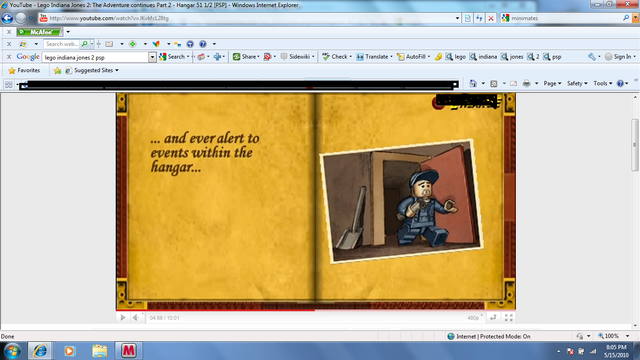Open Windows Media Player from taskbar

69,351
